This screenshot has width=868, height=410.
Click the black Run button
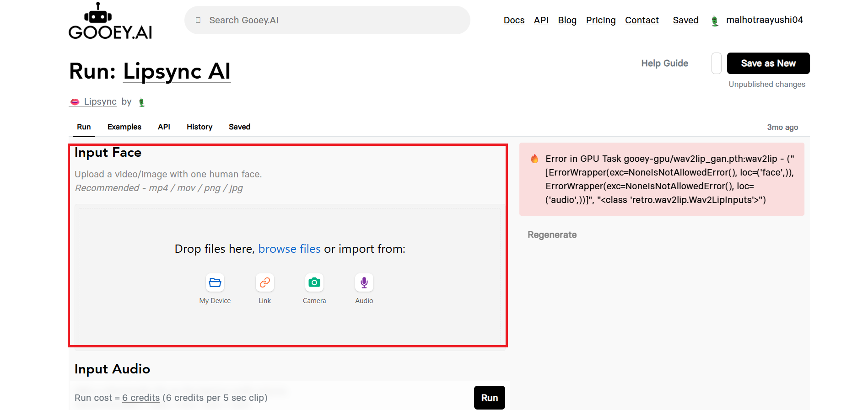click(489, 398)
